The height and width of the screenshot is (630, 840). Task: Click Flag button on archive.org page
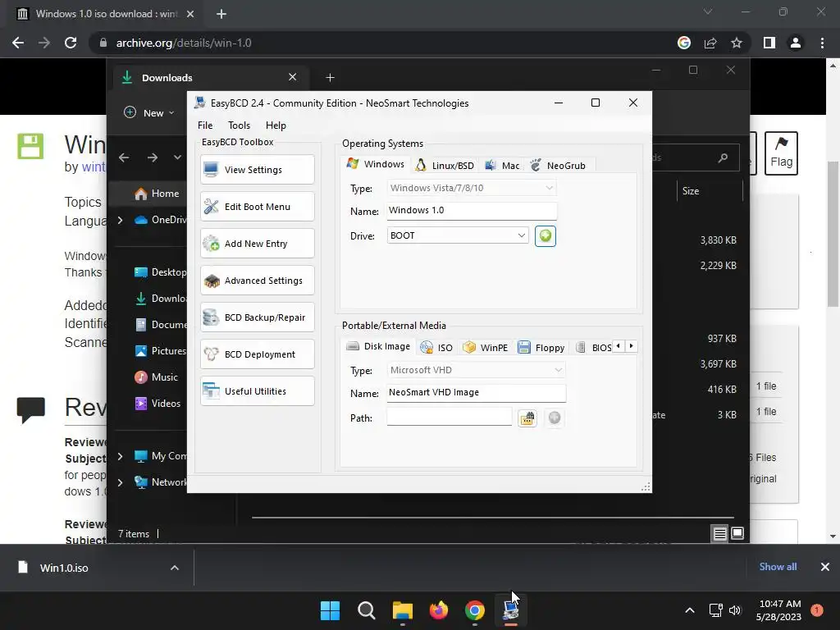pos(781,153)
